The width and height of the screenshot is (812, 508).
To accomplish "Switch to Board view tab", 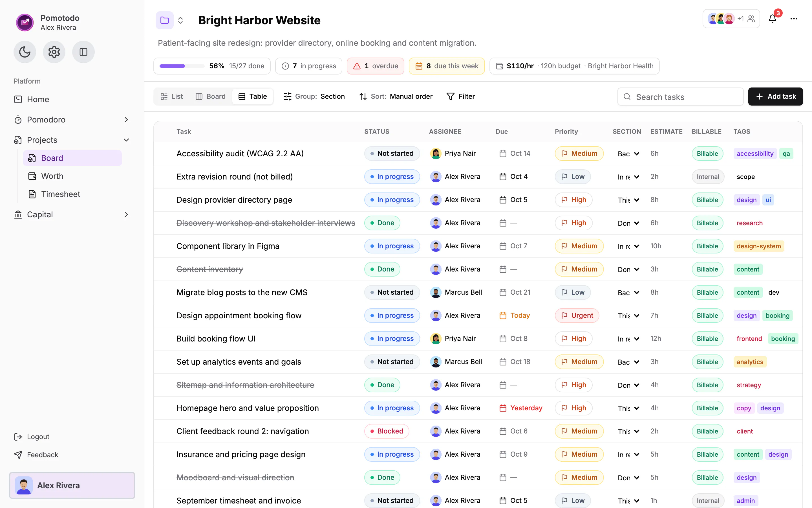I will point(211,97).
